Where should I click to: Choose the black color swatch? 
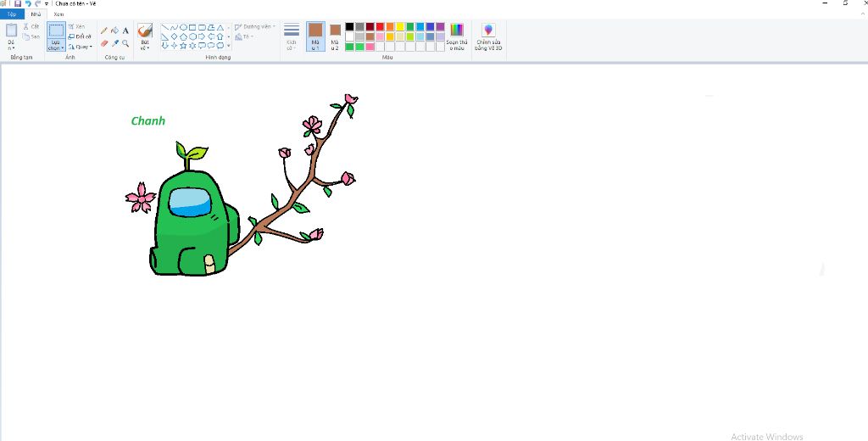tap(350, 26)
